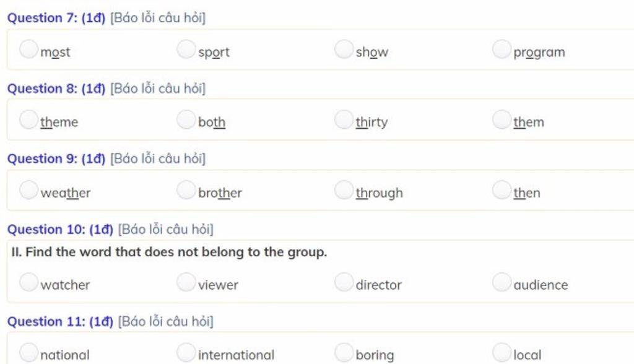Screen dimensions: 634x364
Task: Select 'boring' in Question 11
Action: pos(344,353)
